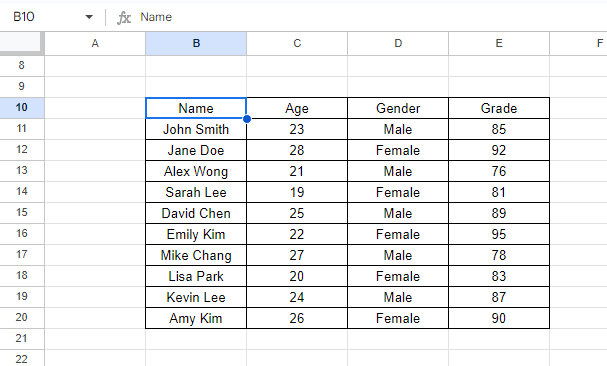Viewport: 607px width, 366px height.
Task: Open the Name Box dropdown arrow
Action: point(89,17)
